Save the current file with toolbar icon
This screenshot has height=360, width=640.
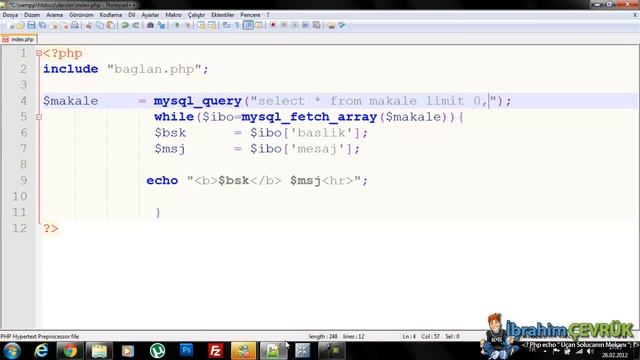point(31,25)
